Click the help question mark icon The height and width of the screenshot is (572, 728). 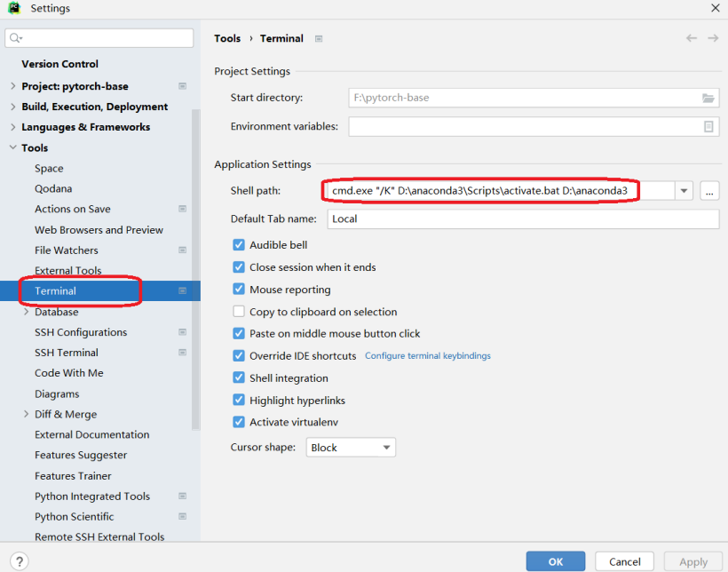coord(19,561)
